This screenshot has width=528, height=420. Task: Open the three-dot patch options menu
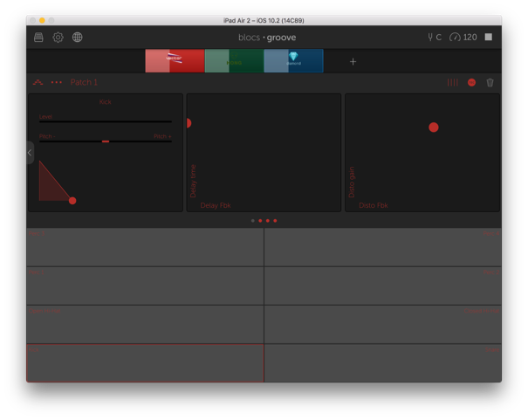click(57, 83)
